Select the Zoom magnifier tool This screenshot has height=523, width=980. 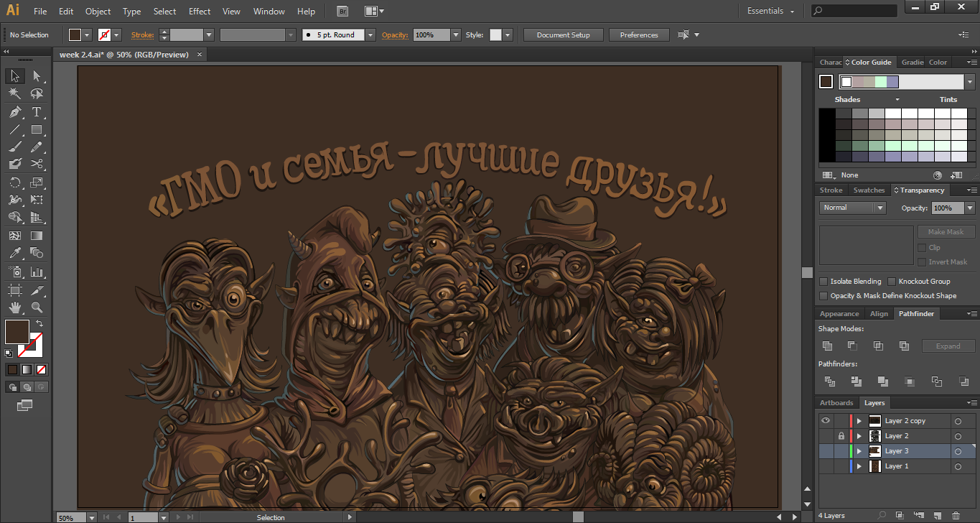[x=37, y=307]
